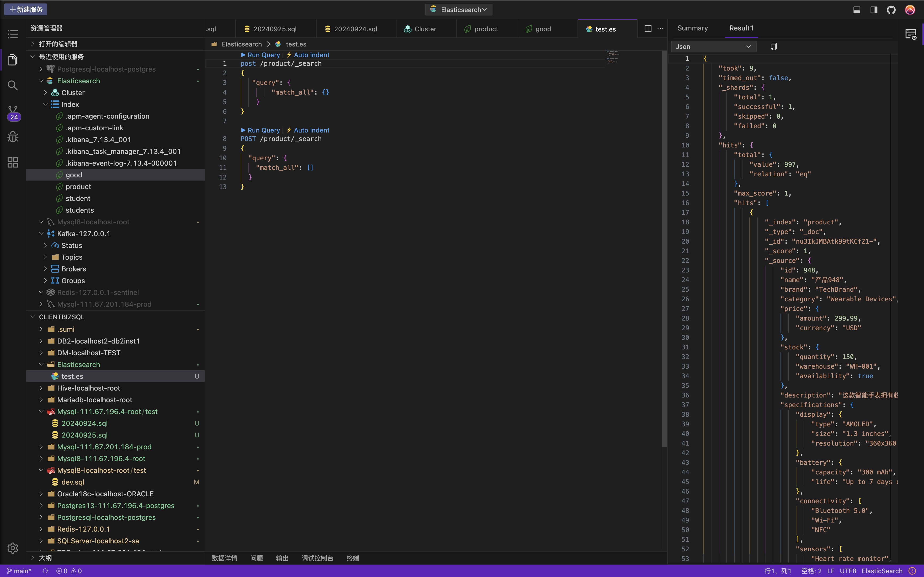Click the split editor icon
Viewport: 924px width, 577px height.
coord(648,29)
